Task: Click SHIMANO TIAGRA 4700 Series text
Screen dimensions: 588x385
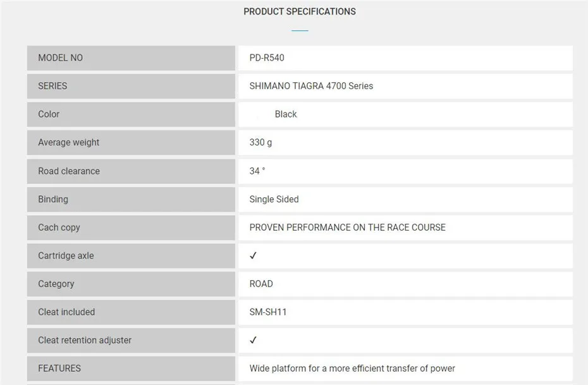Action: click(311, 86)
